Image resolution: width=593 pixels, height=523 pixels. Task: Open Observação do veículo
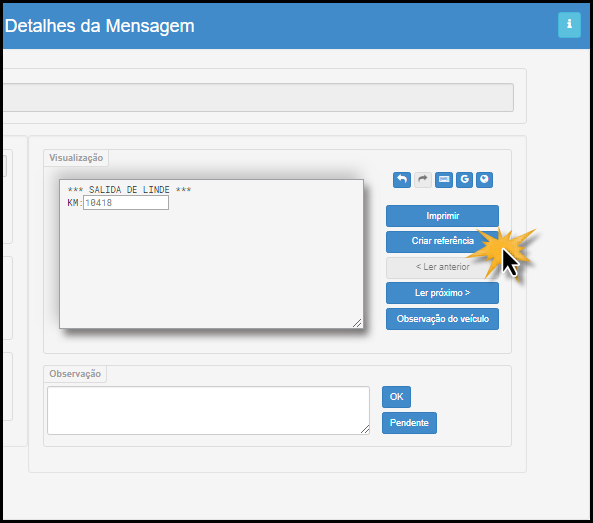(442, 319)
